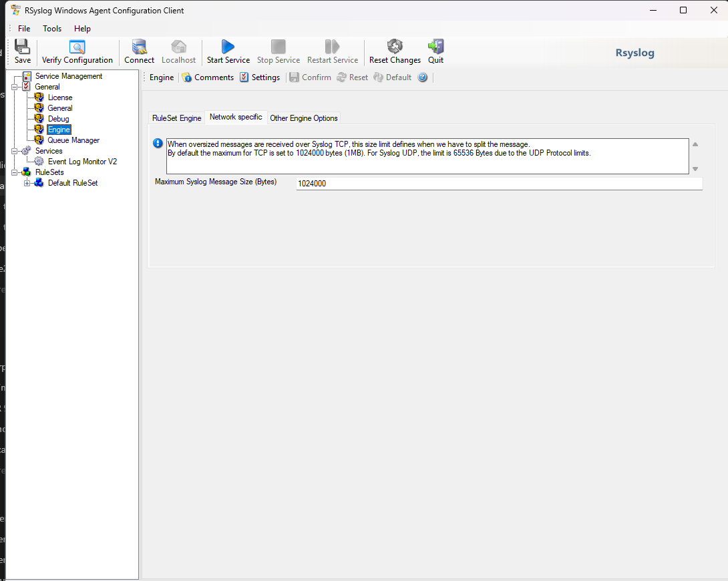Screen dimensions: 728x581
Task: Select the highlighted Engine tree item
Action: pyautogui.click(x=59, y=130)
